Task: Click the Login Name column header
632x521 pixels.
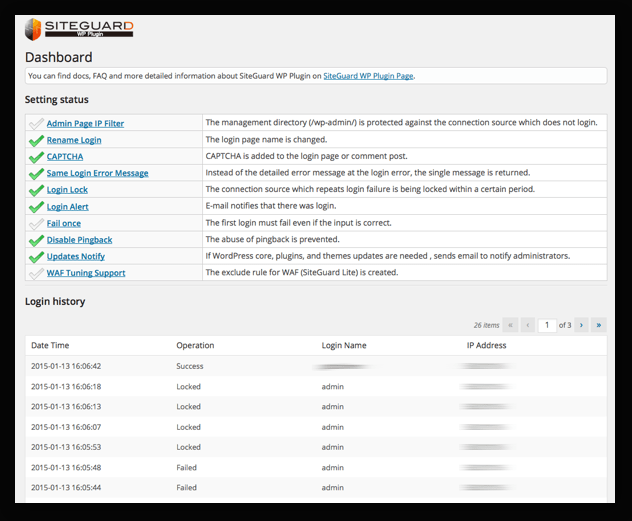Action: (344, 345)
